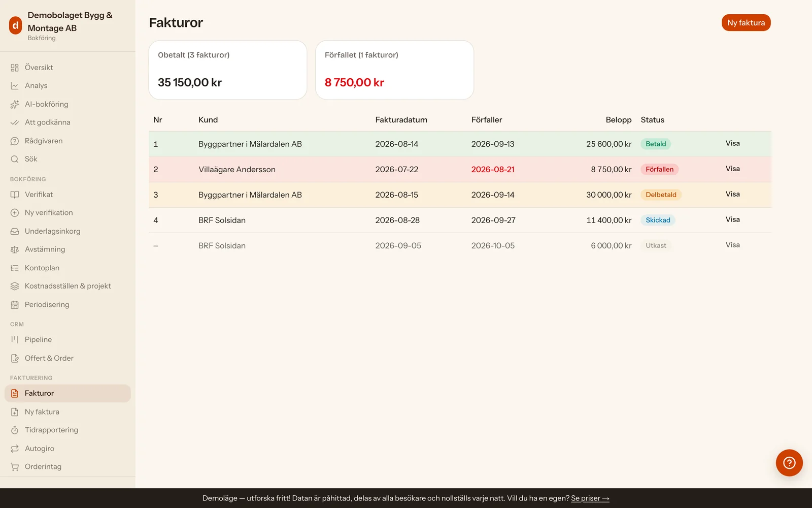Follow the Se priser link
This screenshot has height=508, width=812.
[590, 498]
